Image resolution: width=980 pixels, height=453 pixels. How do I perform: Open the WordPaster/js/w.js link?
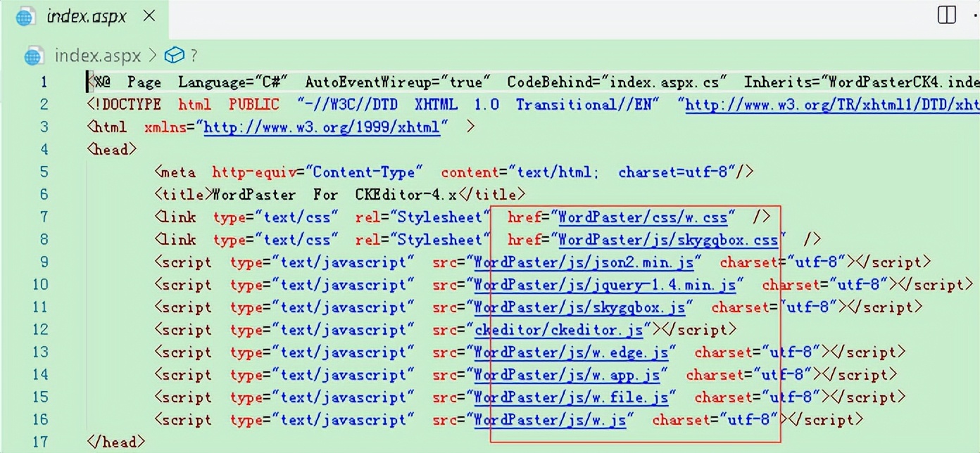point(550,420)
